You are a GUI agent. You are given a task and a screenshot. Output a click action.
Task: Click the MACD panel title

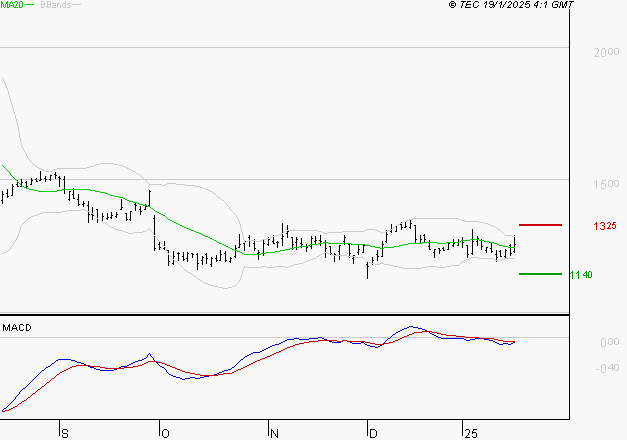coord(17,327)
